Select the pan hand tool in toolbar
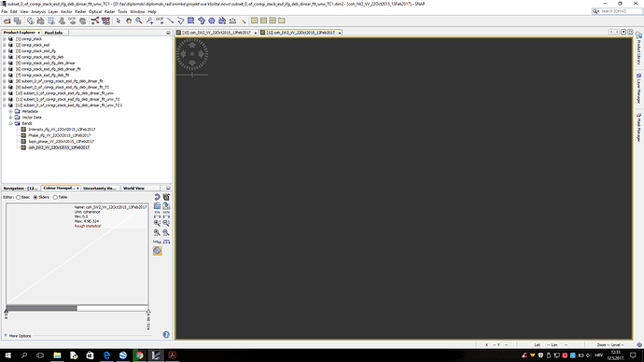Image resolution: width=644 pixels, height=362 pixels. click(129, 21)
